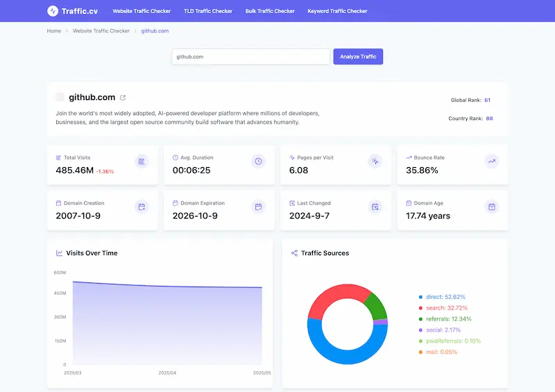Click the share icon beside Traffic Sources
The image size is (555, 392).
pos(294,253)
